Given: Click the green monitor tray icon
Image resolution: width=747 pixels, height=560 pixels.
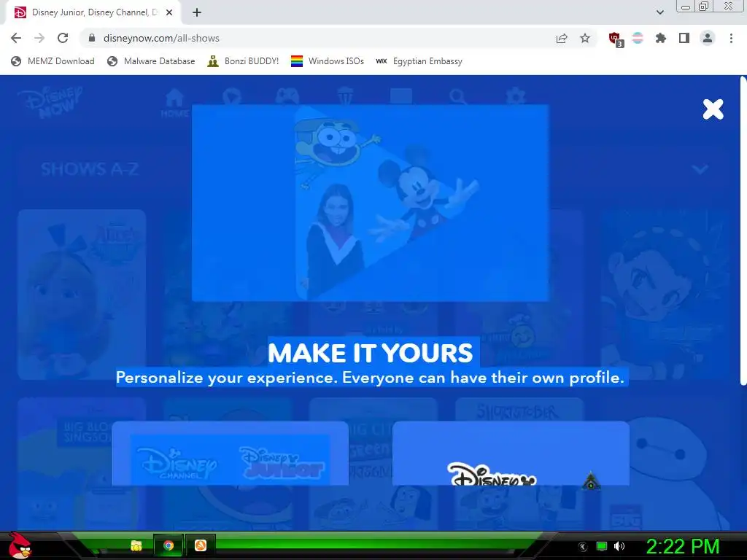Looking at the screenshot, I should click(602, 546).
